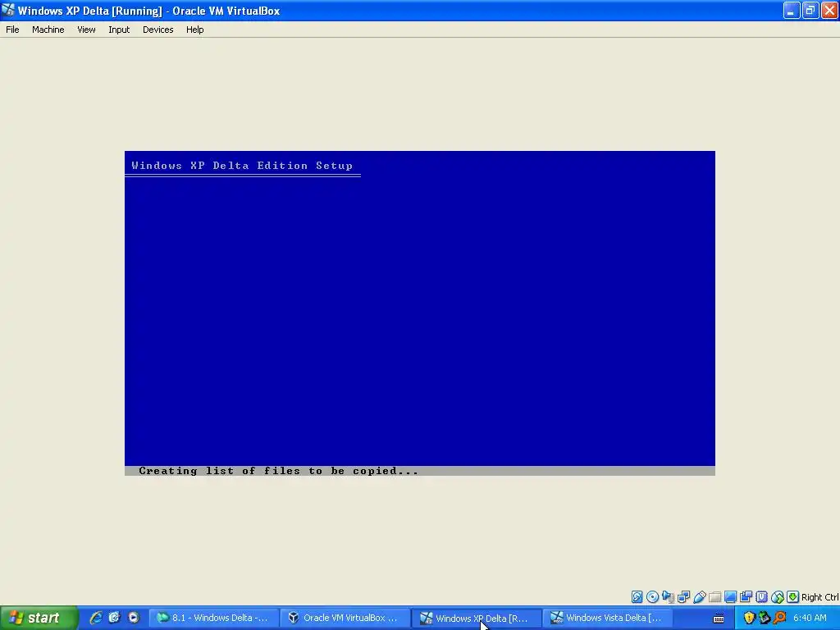Click the recording status icon
This screenshot has height=630, width=840.
point(746,597)
